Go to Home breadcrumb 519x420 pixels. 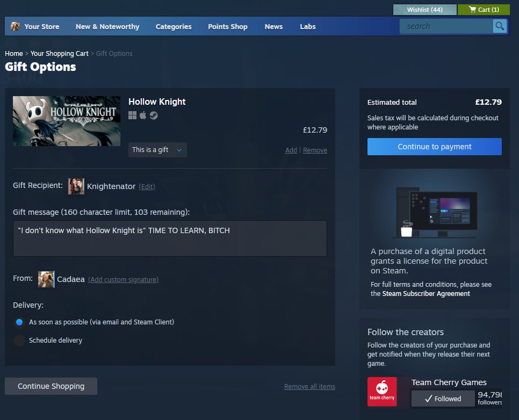(14, 53)
